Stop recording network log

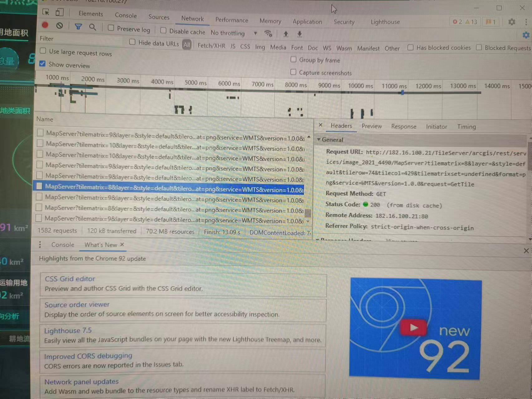[x=45, y=25]
